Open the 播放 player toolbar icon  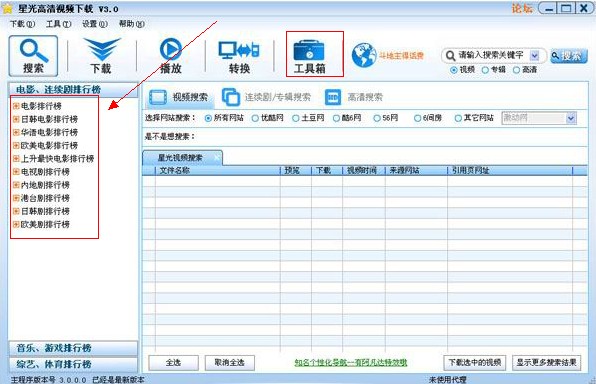point(171,56)
